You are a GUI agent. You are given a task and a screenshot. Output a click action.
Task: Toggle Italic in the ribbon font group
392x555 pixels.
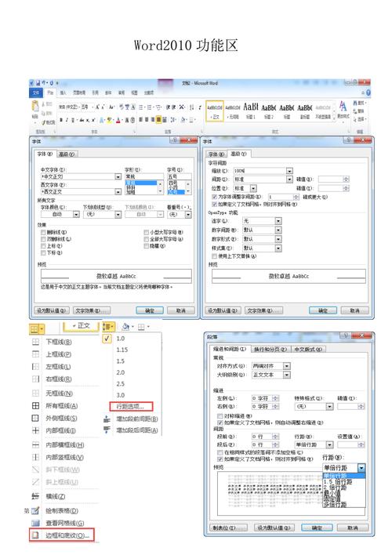(x=67, y=120)
